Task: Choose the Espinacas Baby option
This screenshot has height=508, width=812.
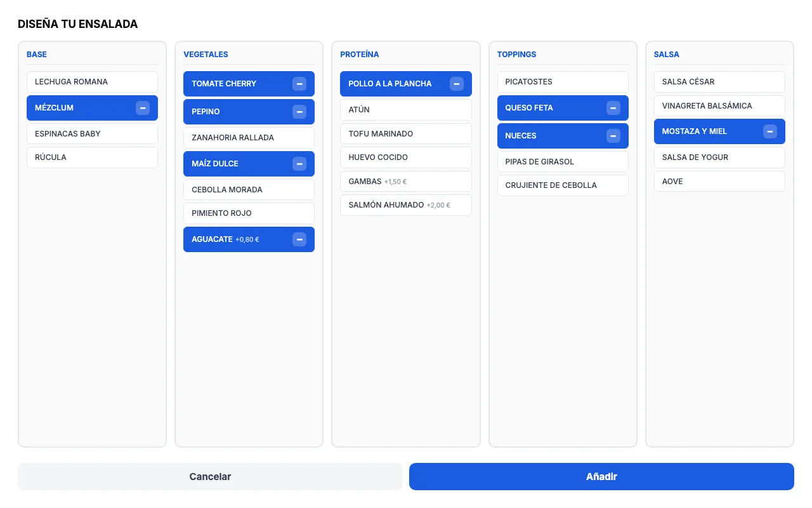Action: click(x=92, y=134)
